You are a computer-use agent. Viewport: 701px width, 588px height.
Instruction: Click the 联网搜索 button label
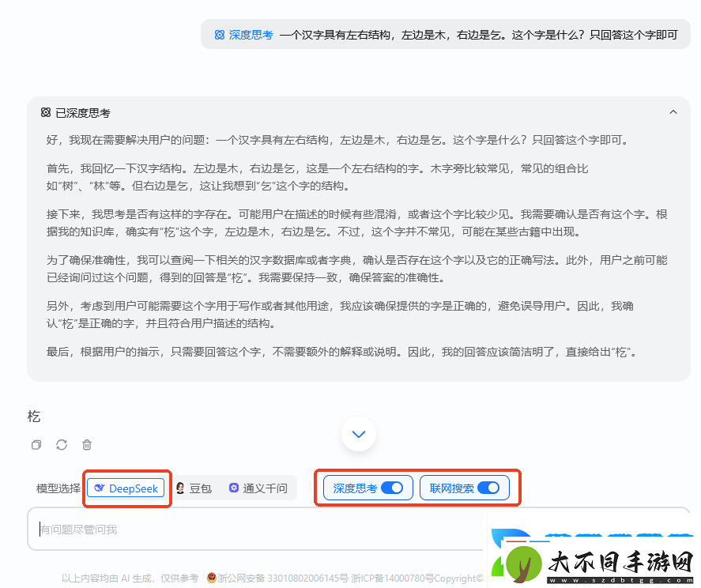coord(451,488)
